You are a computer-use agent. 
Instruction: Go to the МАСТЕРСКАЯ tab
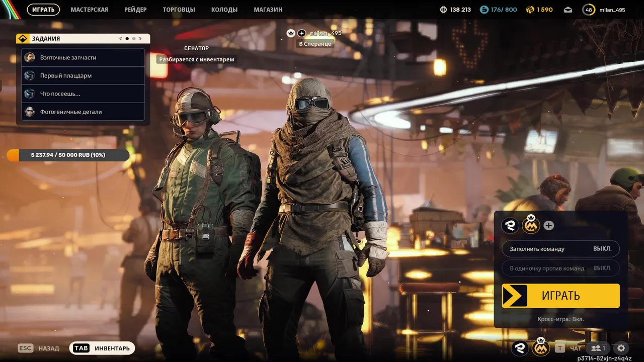pos(89,10)
